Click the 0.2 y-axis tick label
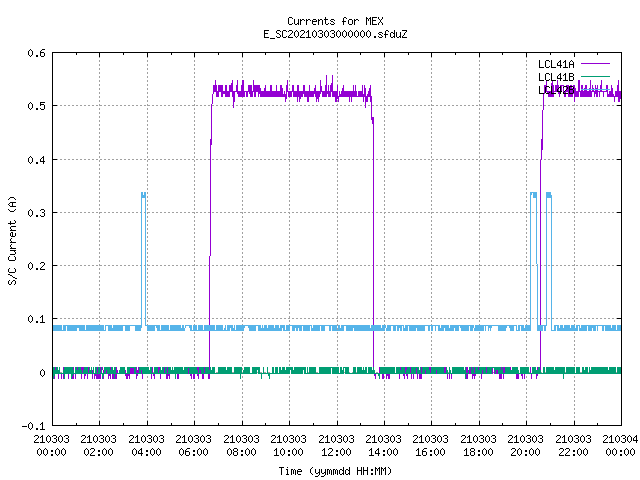 36,266
